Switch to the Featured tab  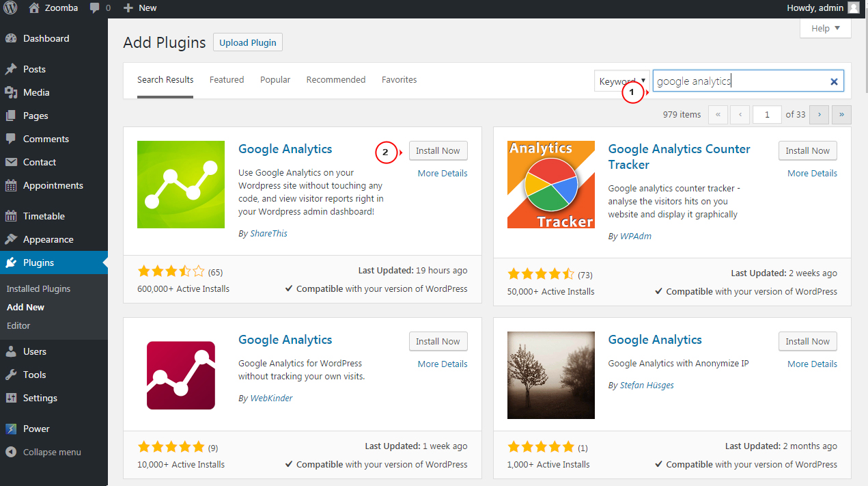(227, 80)
